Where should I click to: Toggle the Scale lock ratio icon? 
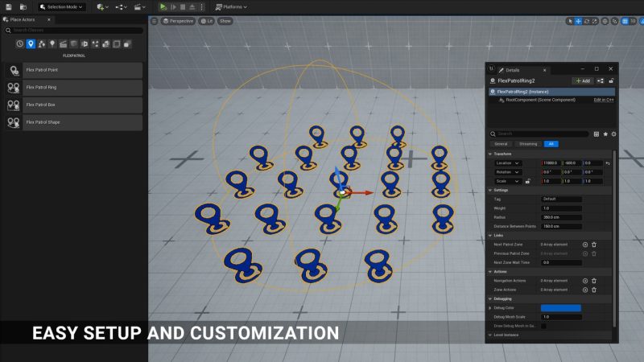coord(527,181)
